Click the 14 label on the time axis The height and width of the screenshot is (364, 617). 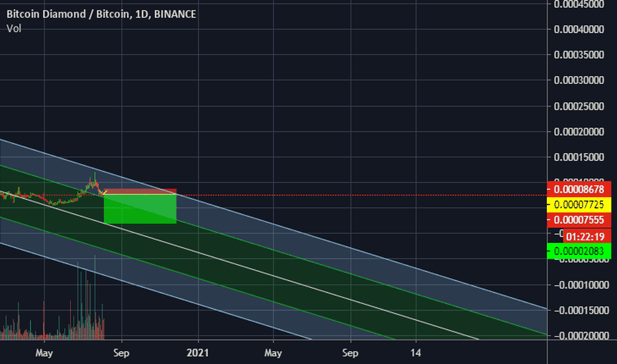(416, 353)
